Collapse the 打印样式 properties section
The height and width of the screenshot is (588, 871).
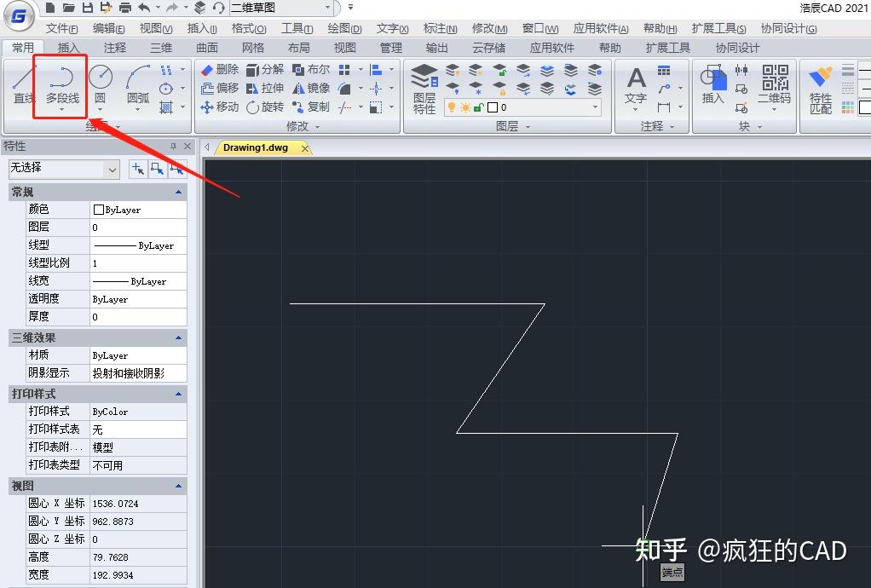[x=178, y=395]
